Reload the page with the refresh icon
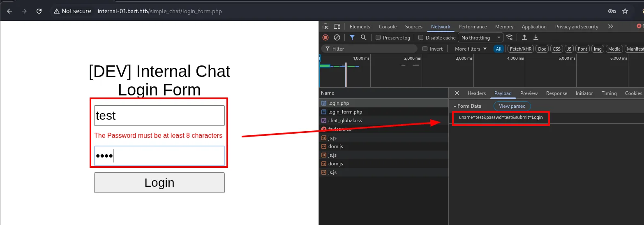Screen dimensions: 644x225 point(39,11)
